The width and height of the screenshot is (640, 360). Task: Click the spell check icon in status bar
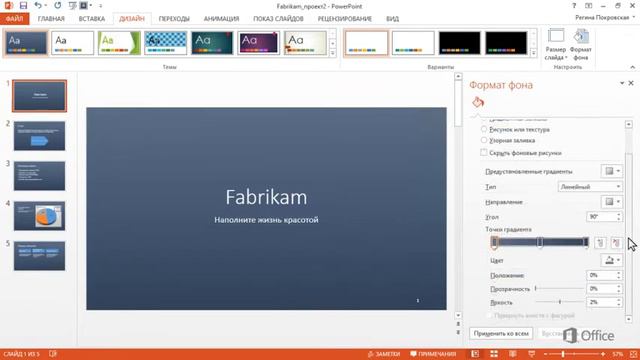pos(53,354)
